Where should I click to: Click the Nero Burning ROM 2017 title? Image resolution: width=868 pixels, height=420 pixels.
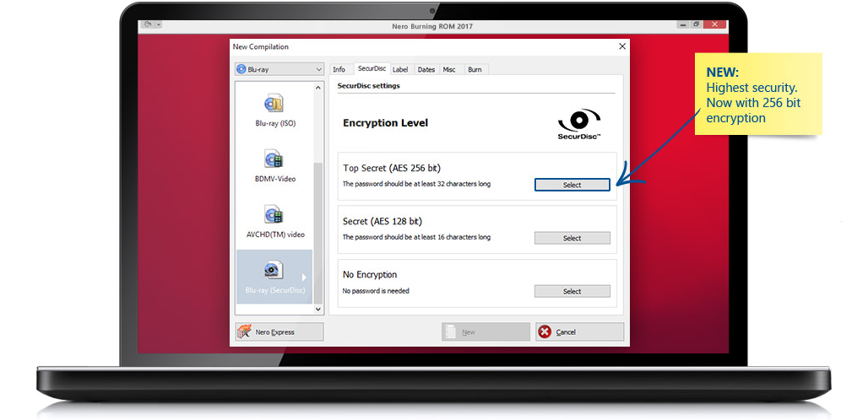(x=432, y=26)
